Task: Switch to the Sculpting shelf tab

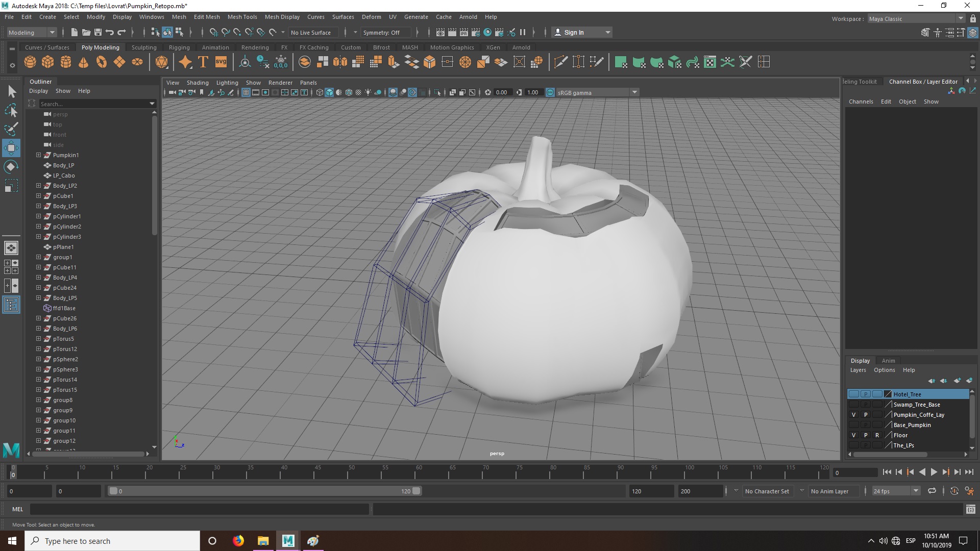Action: pyautogui.click(x=144, y=47)
